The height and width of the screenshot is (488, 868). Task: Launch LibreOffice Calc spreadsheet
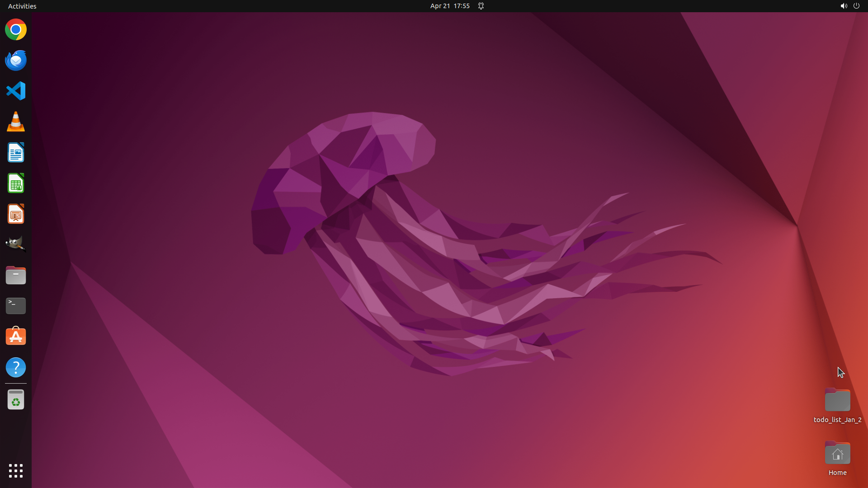pyautogui.click(x=16, y=183)
